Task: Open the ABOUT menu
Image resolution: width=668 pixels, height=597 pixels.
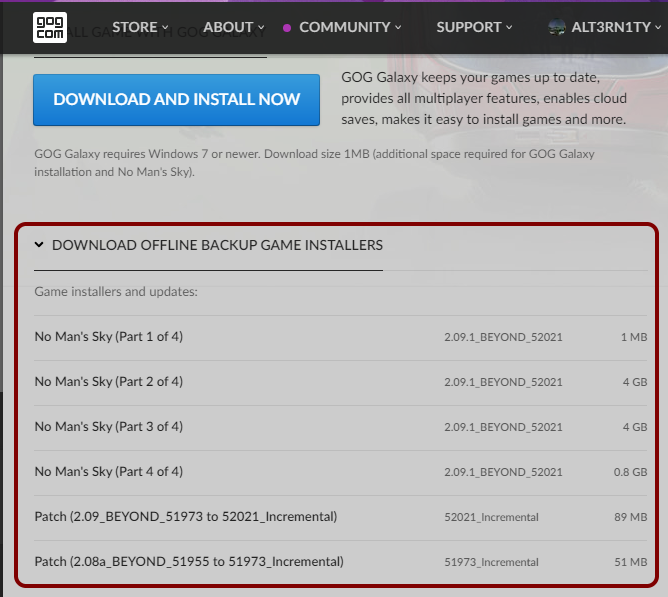Action: [x=233, y=27]
